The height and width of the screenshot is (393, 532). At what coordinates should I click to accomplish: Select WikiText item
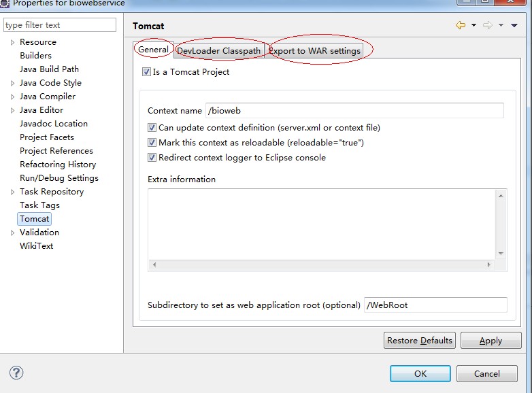tap(36, 246)
